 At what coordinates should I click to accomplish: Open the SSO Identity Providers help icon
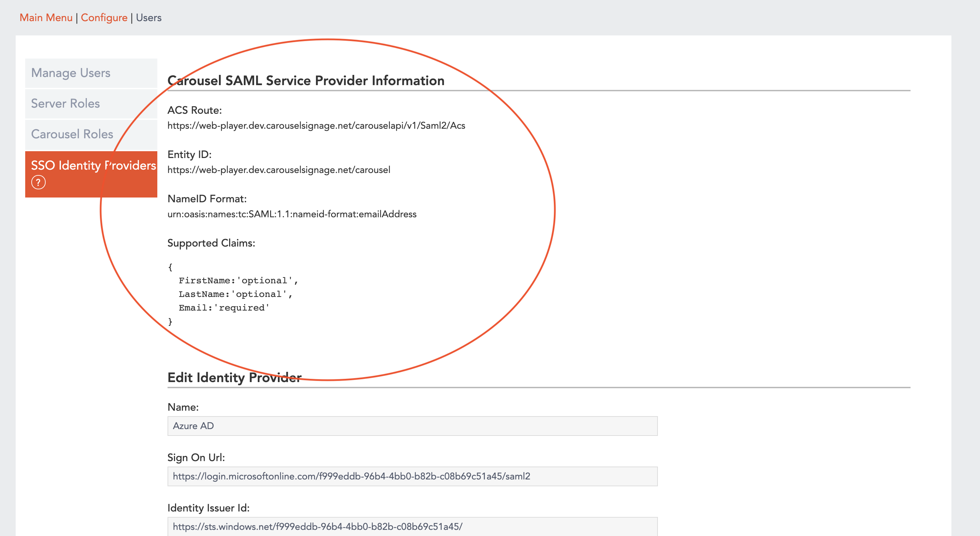click(39, 183)
